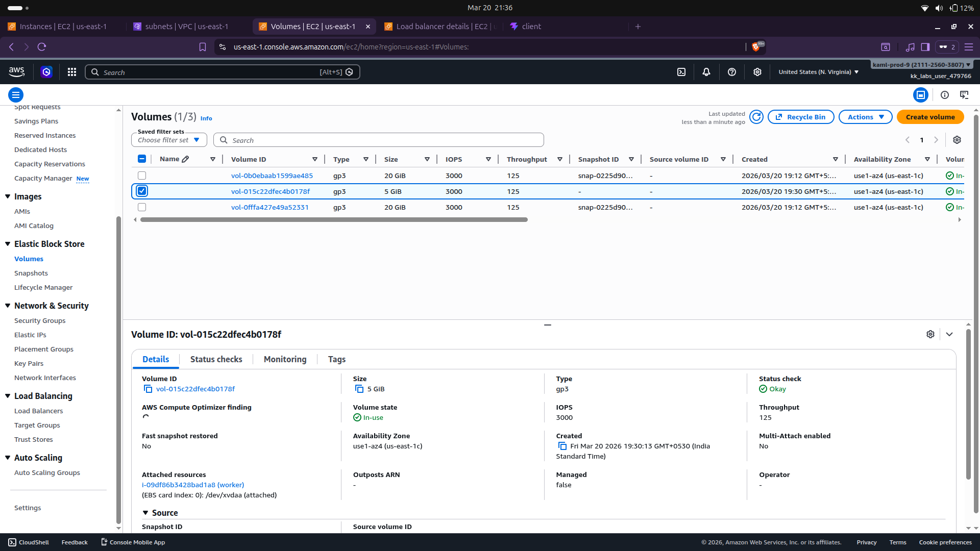Viewport: 980px width, 551px height.
Task: Open the kaml-prod-9 account menu
Action: (x=922, y=65)
